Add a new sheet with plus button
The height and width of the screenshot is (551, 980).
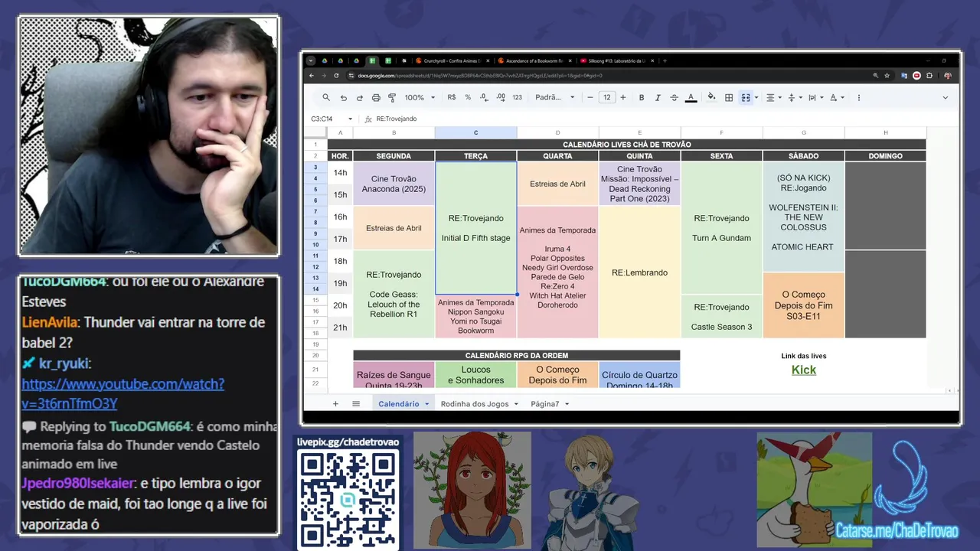coord(335,403)
